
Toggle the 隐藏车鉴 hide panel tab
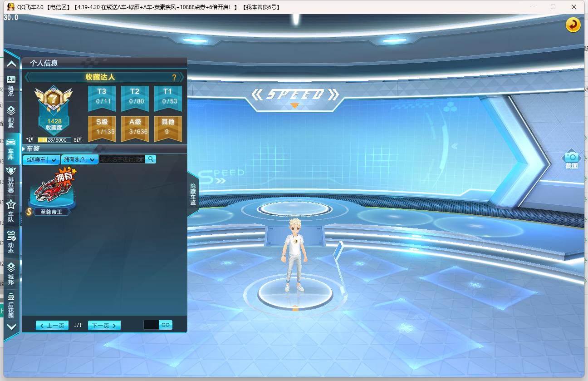(x=193, y=194)
